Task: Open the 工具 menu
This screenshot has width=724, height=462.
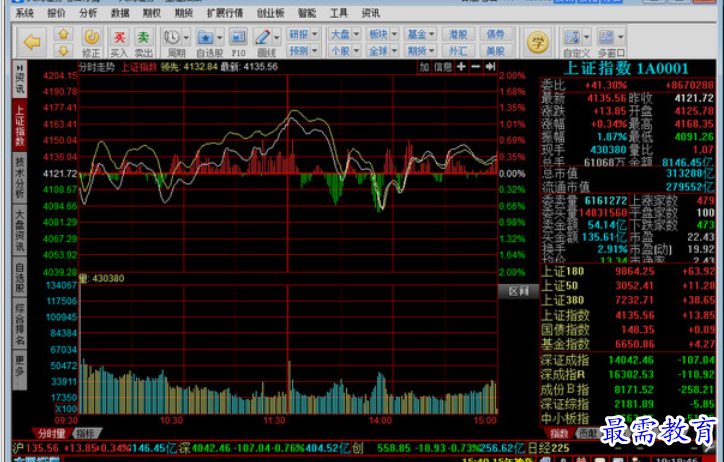Action: click(338, 13)
